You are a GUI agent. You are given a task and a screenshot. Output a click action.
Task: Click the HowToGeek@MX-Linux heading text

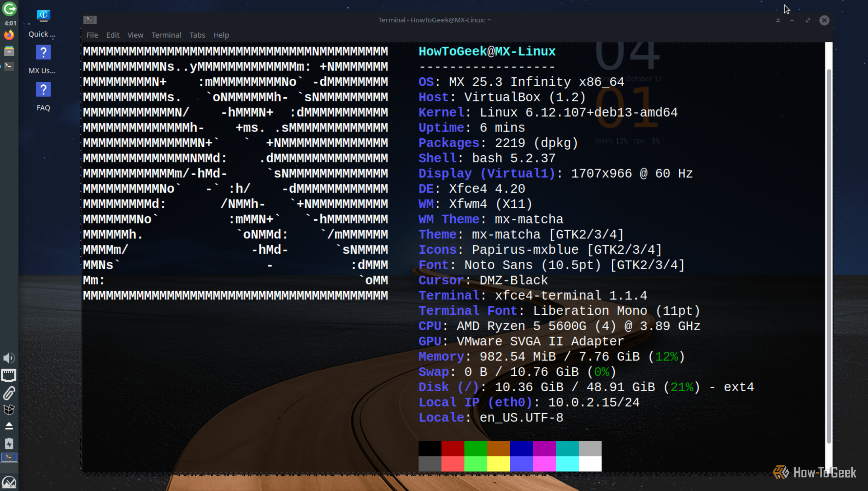click(487, 52)
